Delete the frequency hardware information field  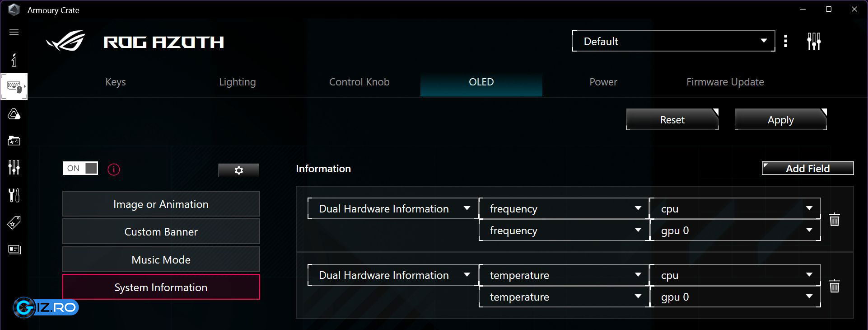pyautogui.click(x=834, y=220)
